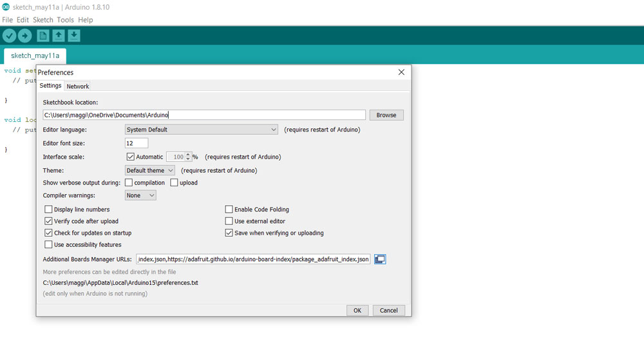This screenshot has height=363, width=644.
Task: Confirm preferences with OK button
Action: (357, 310)
